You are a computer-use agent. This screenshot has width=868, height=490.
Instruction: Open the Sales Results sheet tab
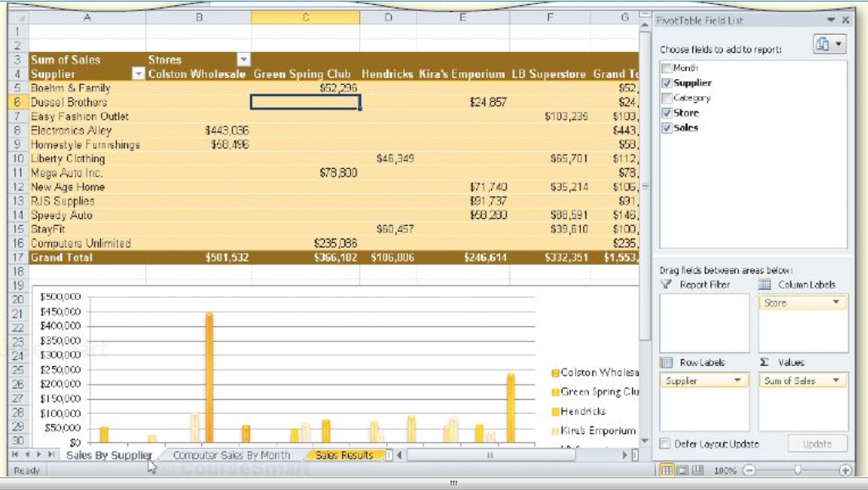344,455
